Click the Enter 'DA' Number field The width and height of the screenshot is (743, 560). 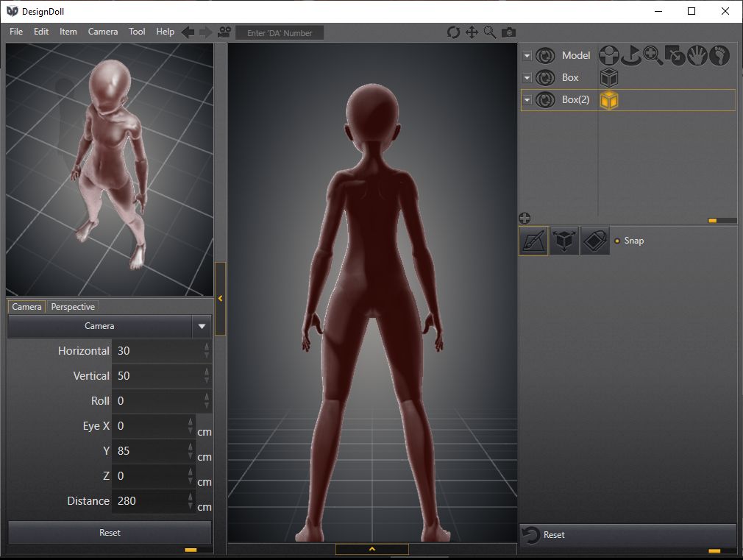(x=280, y=33)
